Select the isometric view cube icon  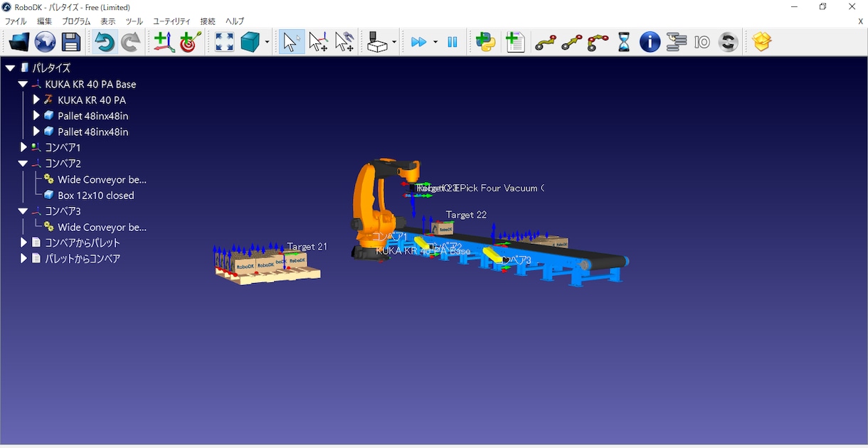click(x=250, y=42)
